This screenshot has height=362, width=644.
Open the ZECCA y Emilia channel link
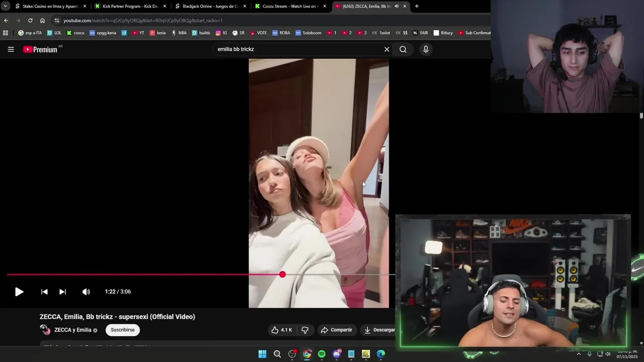(x=73, y=330)
